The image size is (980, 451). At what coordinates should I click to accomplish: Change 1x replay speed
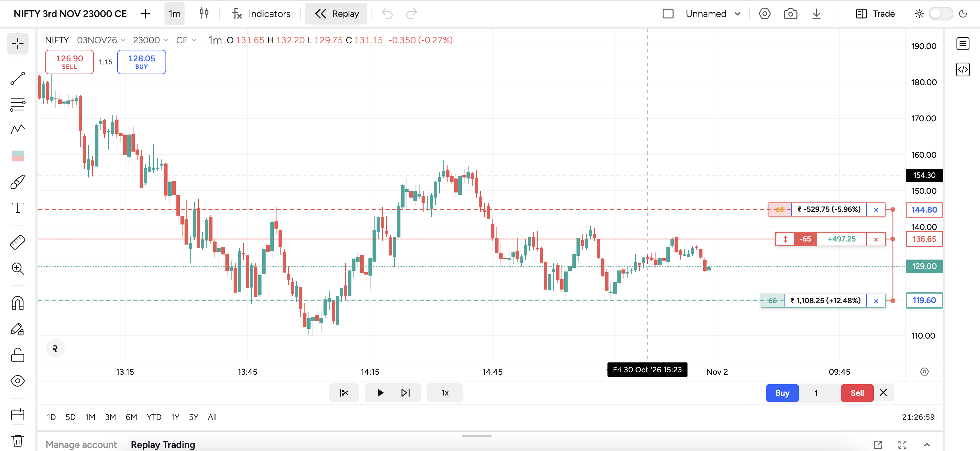445,393
